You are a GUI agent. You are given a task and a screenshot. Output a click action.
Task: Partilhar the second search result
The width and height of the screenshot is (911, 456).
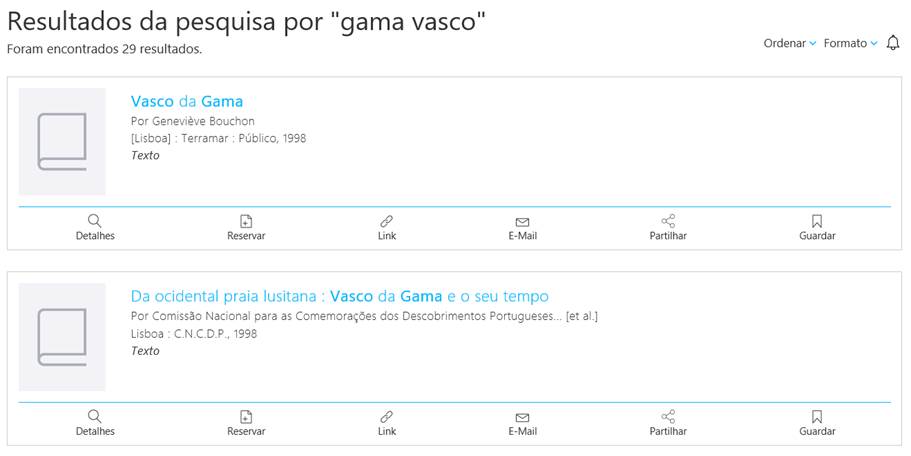tap(668, 423)
